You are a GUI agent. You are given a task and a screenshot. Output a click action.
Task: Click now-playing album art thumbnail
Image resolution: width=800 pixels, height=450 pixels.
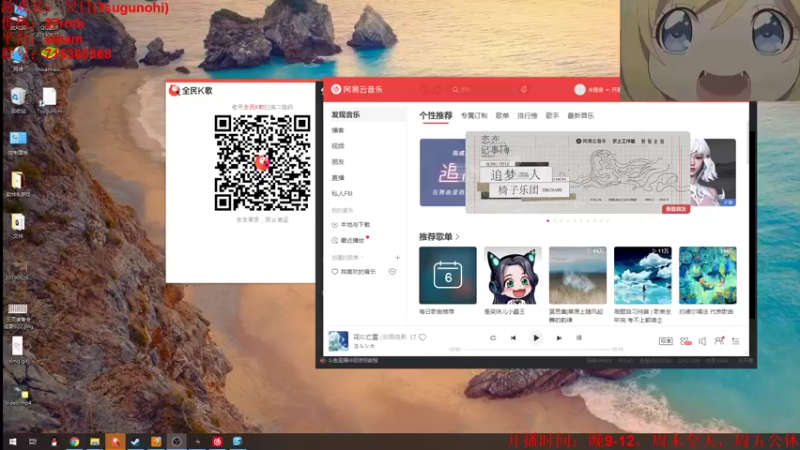click(338, 341)
